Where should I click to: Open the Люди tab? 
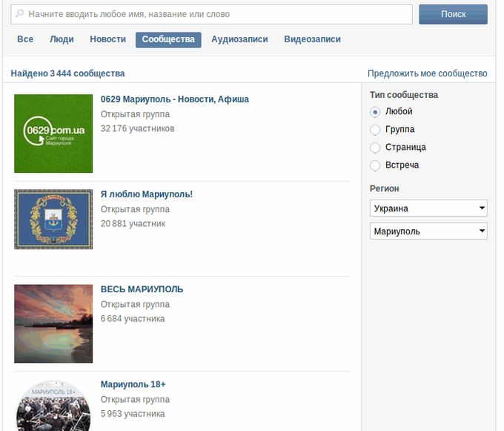(62, 39)
